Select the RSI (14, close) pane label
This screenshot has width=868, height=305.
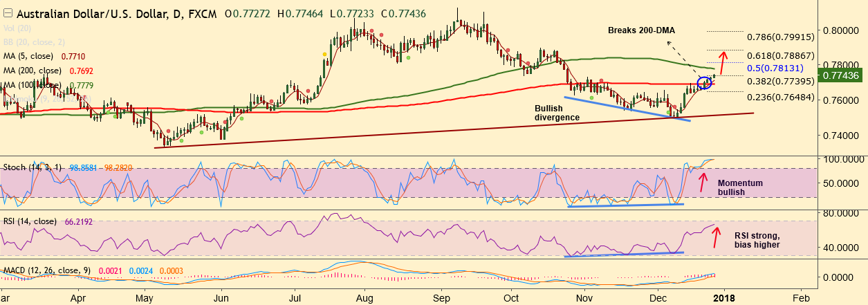[30, 221]
